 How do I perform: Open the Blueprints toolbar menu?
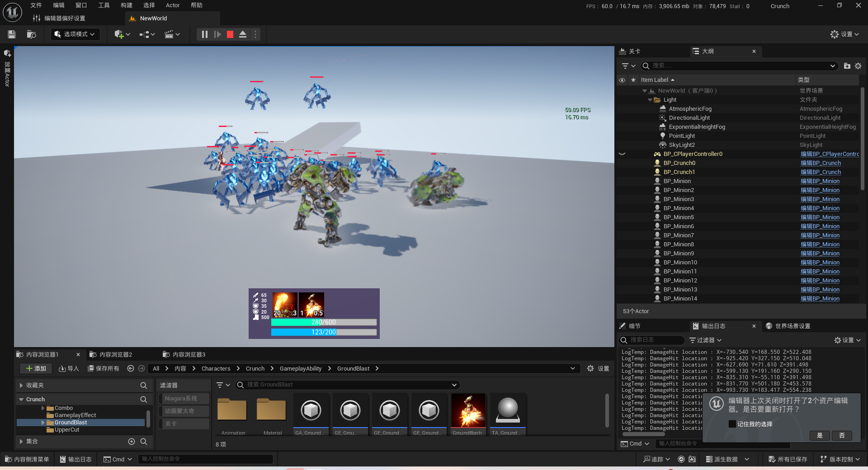click(147, 34)
